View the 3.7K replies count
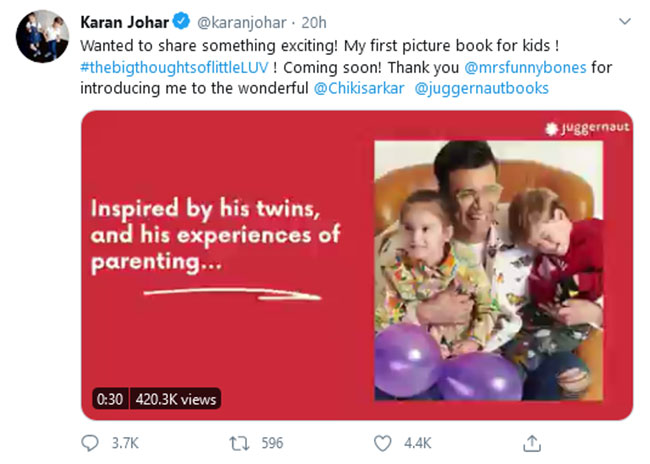Image resolution: width=650 pixels, height=464 pixels. 126,443
